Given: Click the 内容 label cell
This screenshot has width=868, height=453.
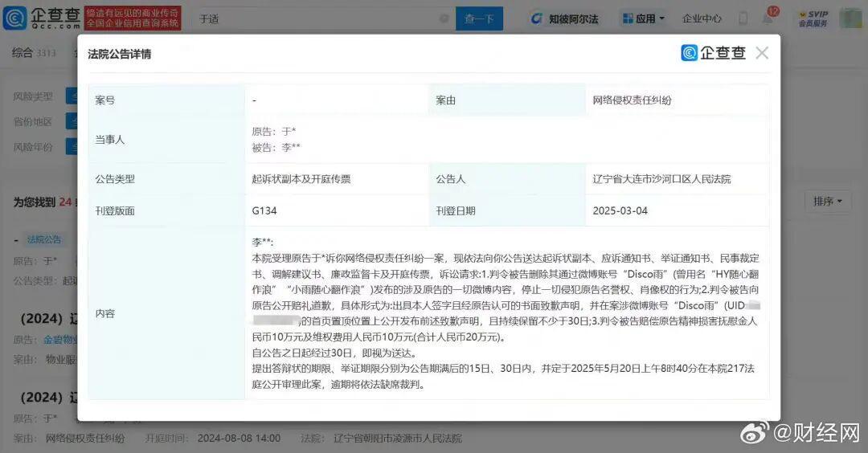Looking at the screenshot, I should tap(166, 313).
